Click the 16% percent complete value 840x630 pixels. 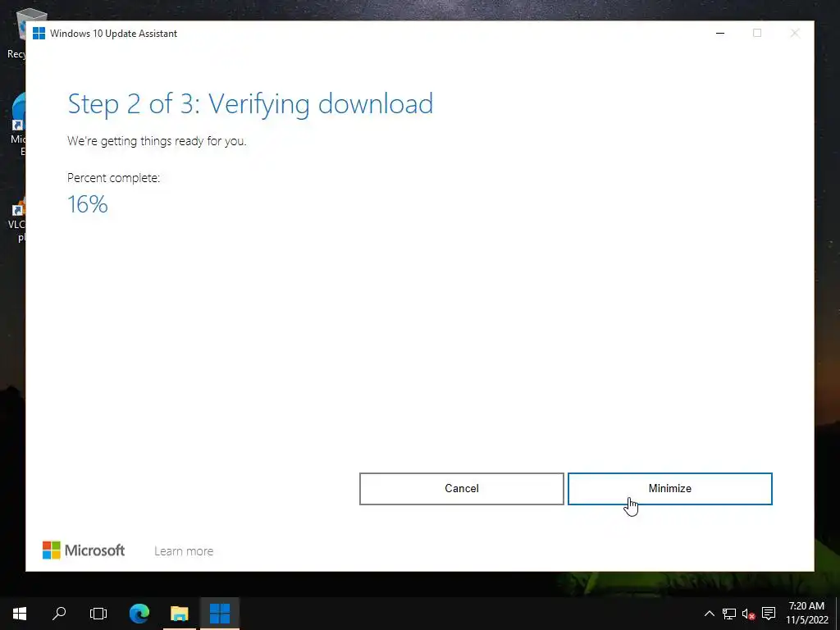(x=88, y=204)
